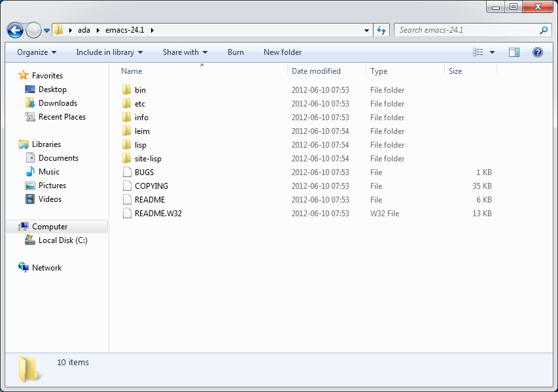Viewport: 558px width, 392px height.
Task: Change the view with the view icon
Action: [478, 52]
